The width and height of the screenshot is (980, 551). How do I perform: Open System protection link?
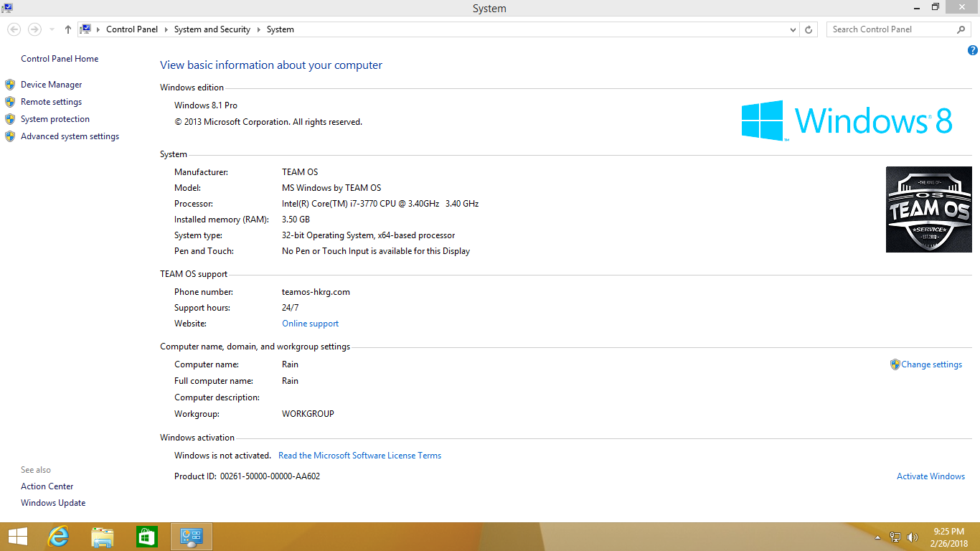[55, 119]
